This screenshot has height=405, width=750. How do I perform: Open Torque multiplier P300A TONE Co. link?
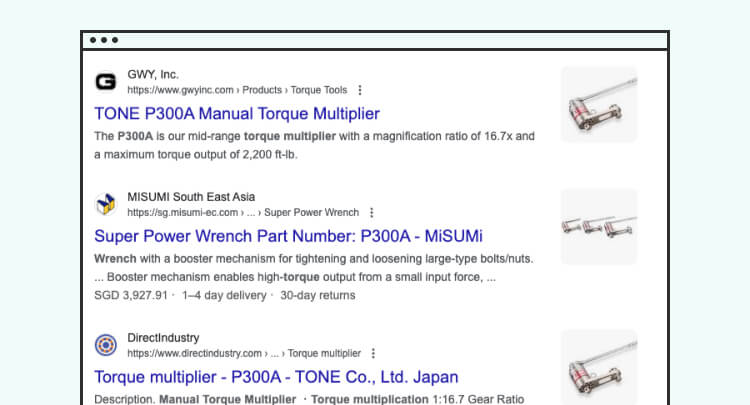tap(276, 377)
